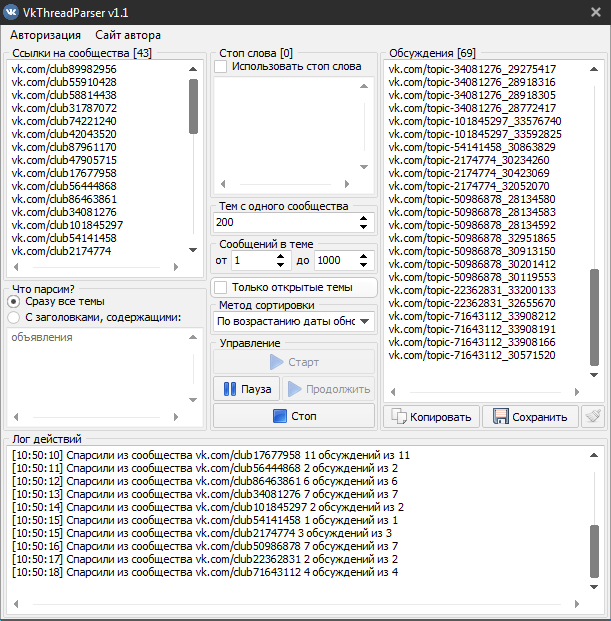Decrease the Тем с одного сообщества value

point(364,227)
